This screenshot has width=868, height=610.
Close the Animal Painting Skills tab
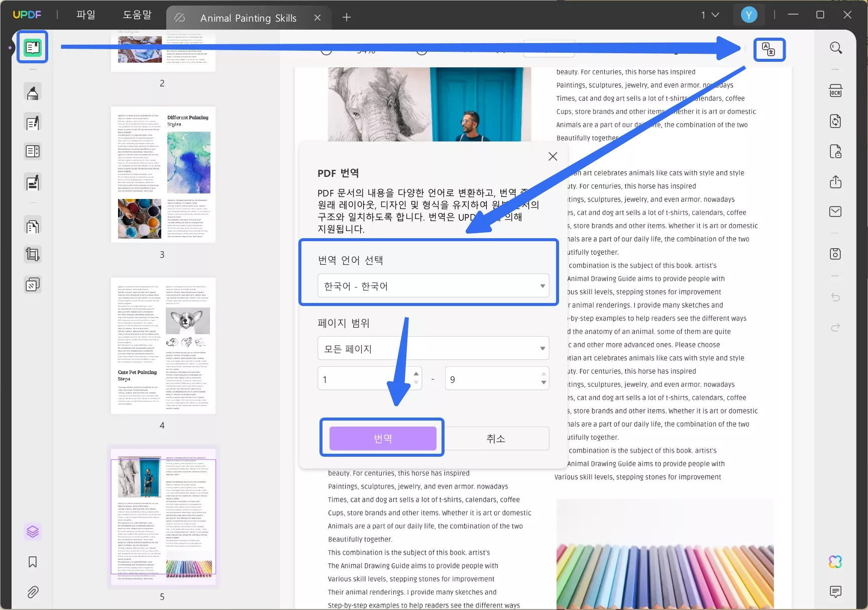(317, 18)
